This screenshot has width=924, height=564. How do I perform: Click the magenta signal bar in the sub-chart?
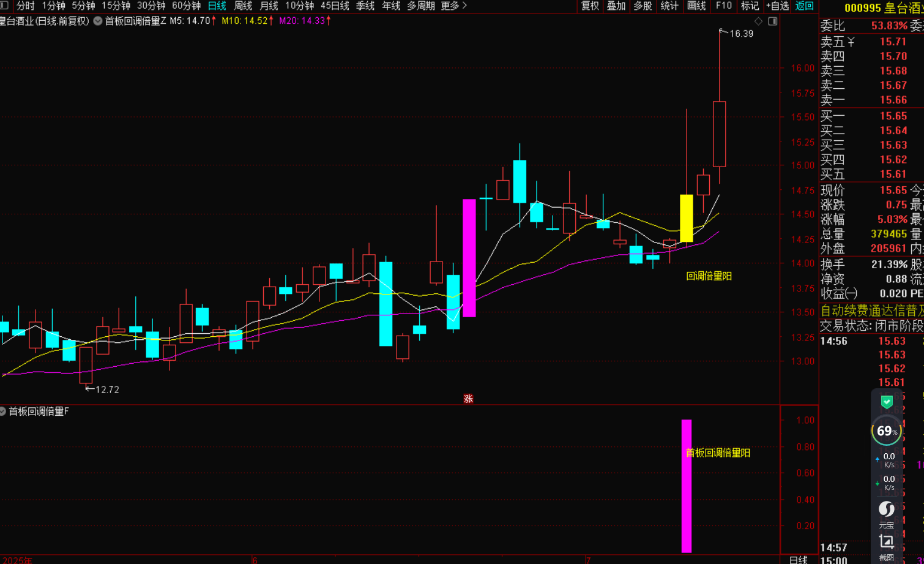point(687,486)
